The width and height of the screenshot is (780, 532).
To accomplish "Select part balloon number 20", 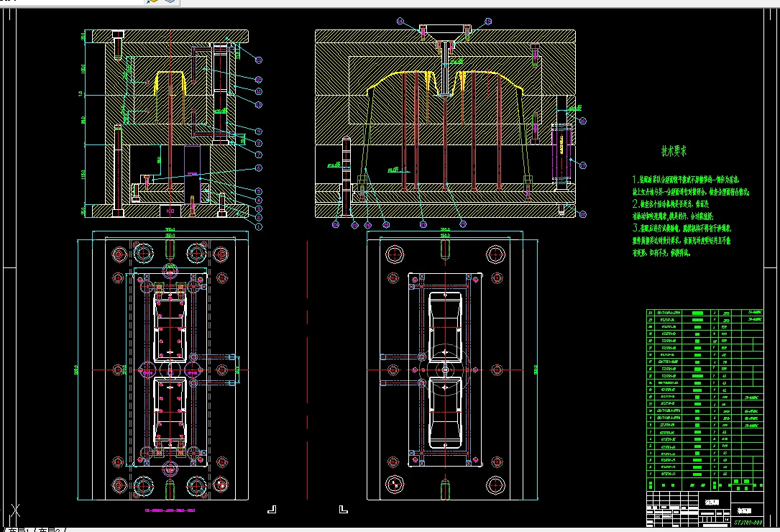I will pyautogui.click(x=423, y=224).
